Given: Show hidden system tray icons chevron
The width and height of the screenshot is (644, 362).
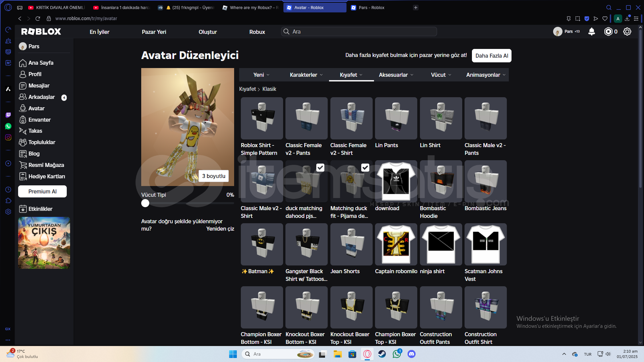Looking at the screenshot, I should [564, 354].
